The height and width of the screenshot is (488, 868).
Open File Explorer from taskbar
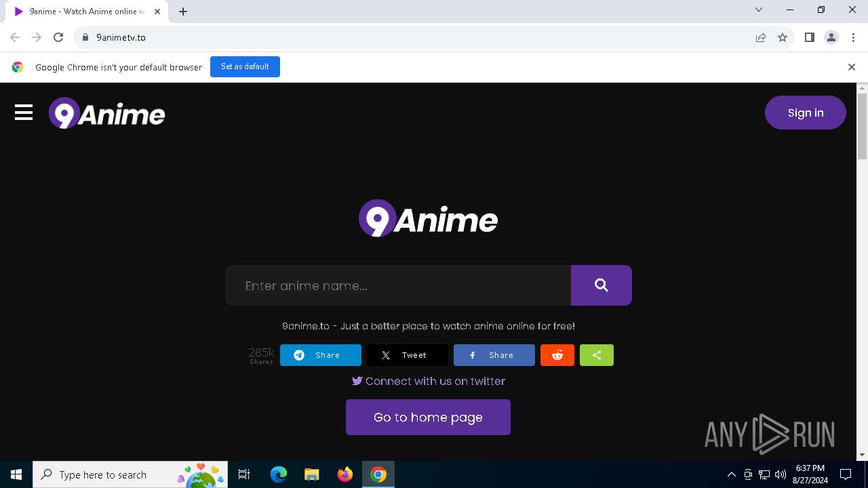click(x=312, y=474)
